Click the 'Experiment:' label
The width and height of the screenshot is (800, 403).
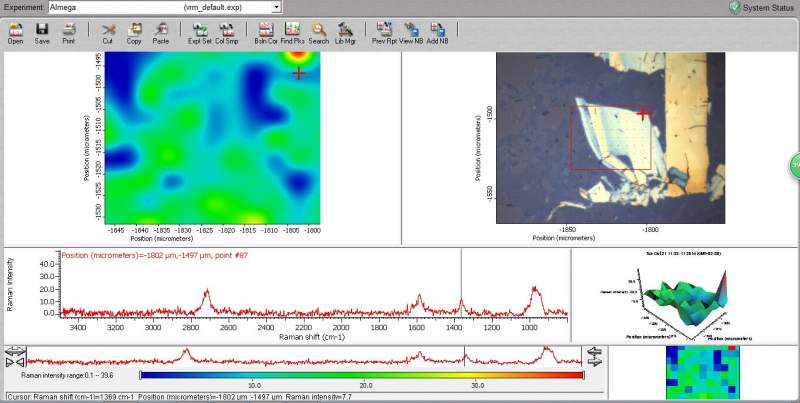click(24, 8)
